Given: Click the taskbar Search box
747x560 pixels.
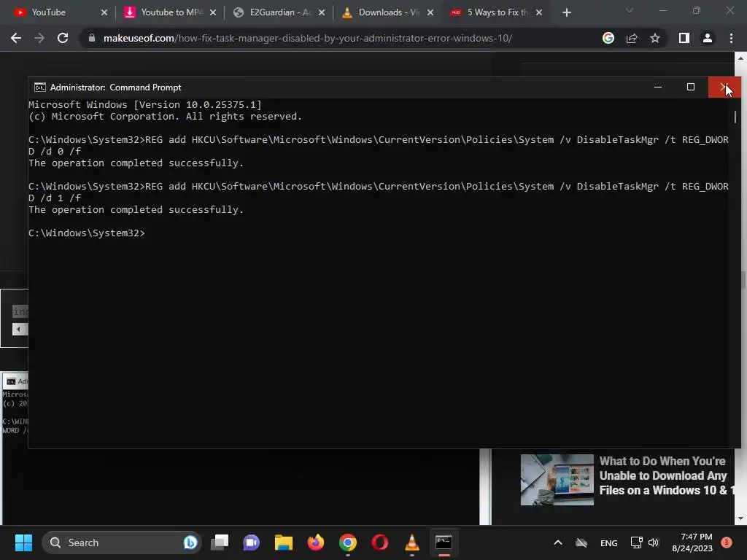Looking at the screenshot, I should [122, 542].
